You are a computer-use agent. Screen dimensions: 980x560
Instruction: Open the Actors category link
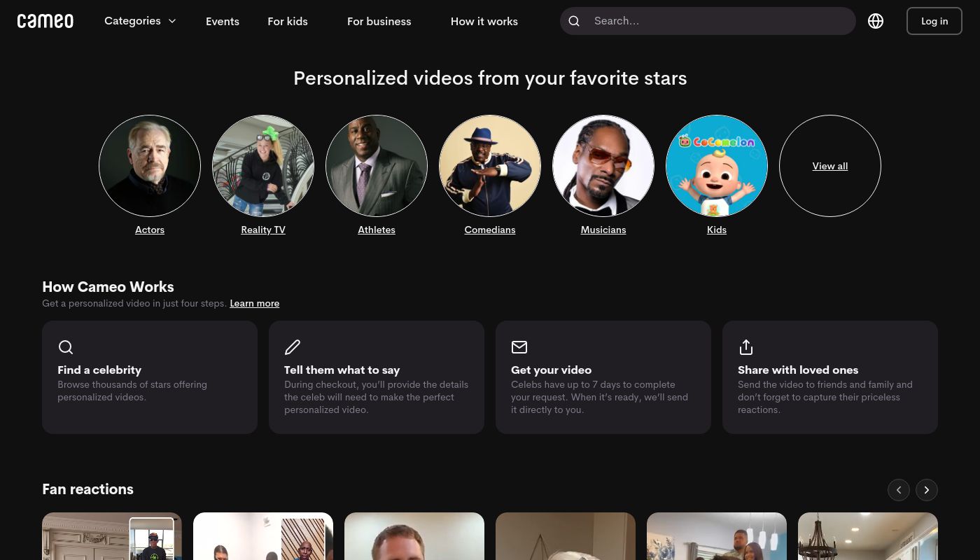tap(150, 230)
